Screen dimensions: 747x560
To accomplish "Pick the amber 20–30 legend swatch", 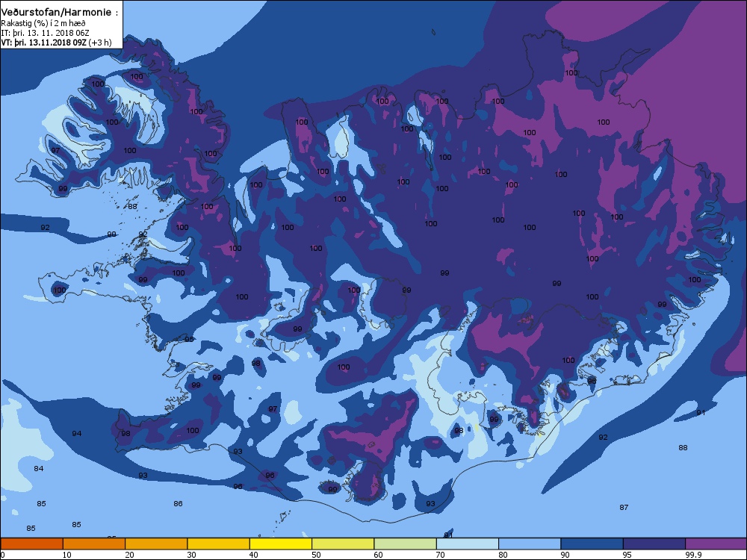I will tap(156, 544).
